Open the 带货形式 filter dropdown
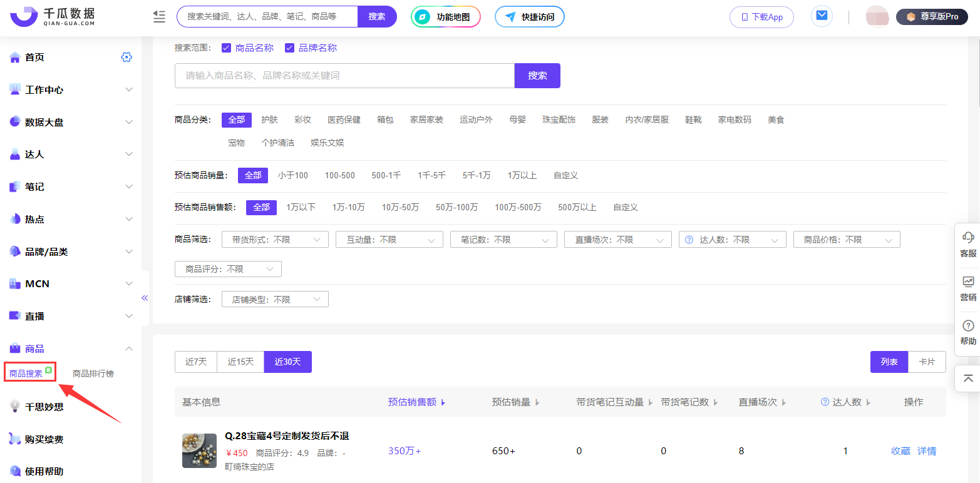Image resolution: width=980 pixels, height=483 pixels. click(274, 239)
